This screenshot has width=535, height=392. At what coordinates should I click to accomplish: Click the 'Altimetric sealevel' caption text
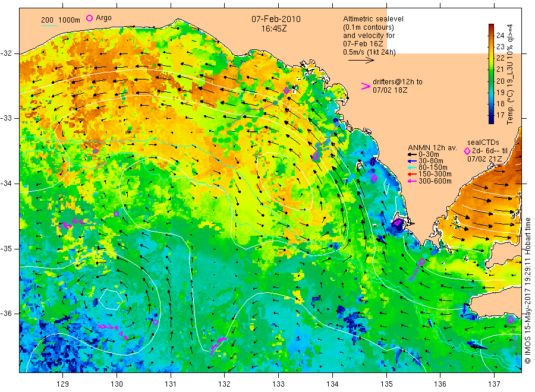373,19
